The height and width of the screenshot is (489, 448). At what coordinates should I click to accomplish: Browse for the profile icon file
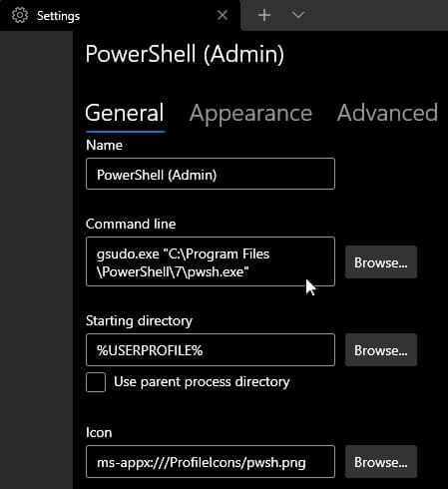381,462
